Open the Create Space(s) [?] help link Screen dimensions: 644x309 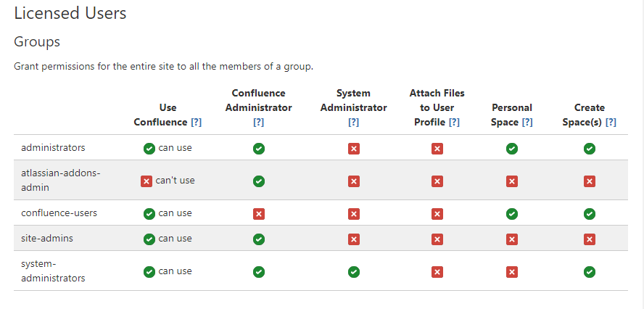[x=611, y=123]
